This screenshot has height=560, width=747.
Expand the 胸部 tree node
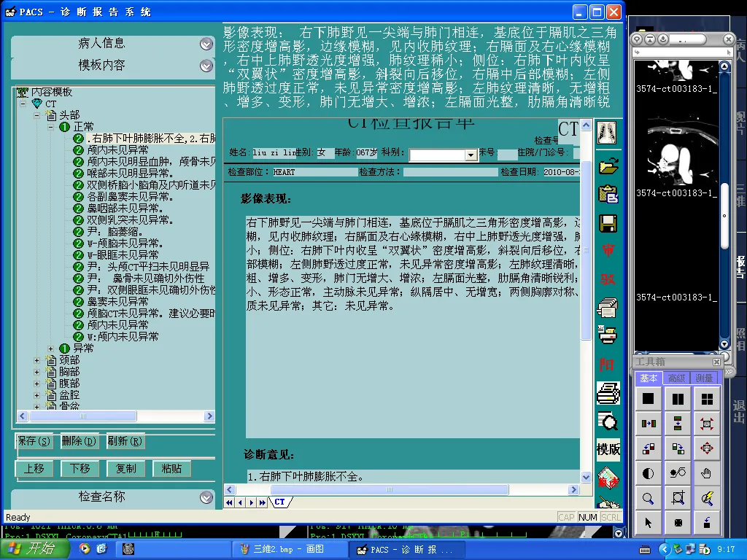pos(36,372)
